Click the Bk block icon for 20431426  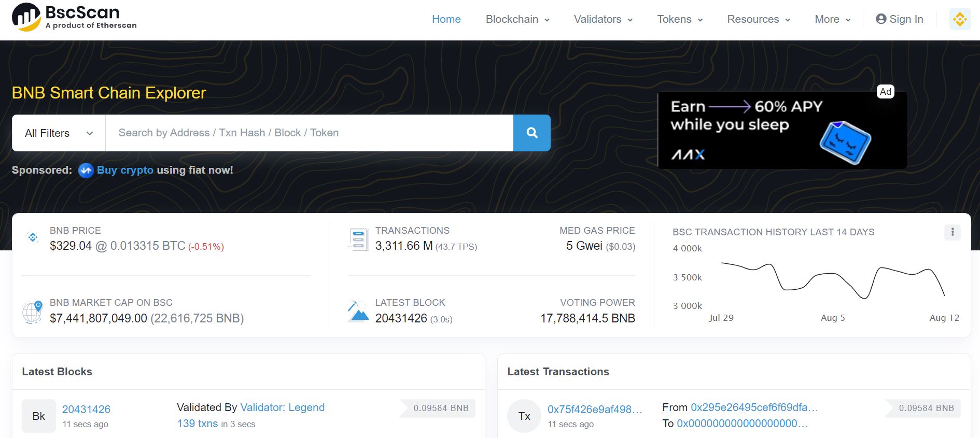coord(39,416)
